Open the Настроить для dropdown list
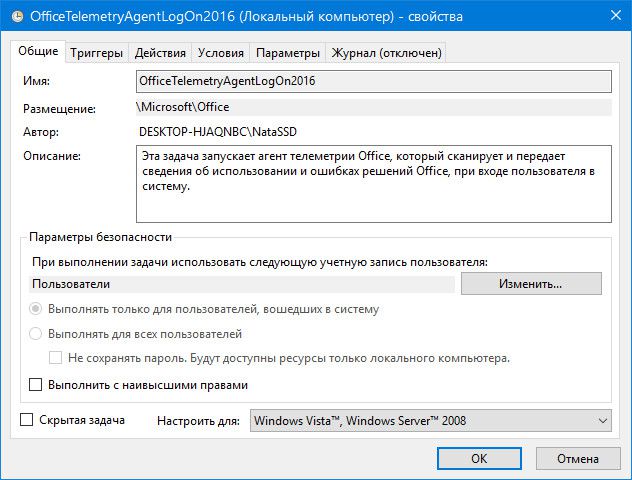Image resolution: width=632 pixels, height=480 pixels. 430,421
